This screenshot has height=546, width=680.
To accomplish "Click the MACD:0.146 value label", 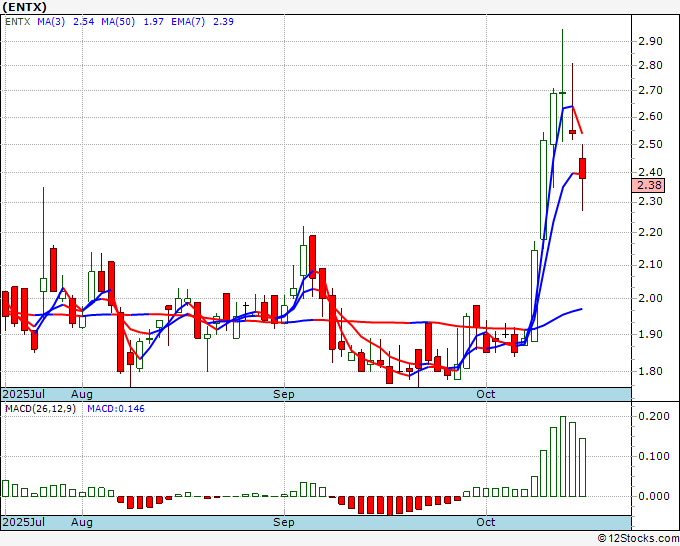I will point(116,409).
